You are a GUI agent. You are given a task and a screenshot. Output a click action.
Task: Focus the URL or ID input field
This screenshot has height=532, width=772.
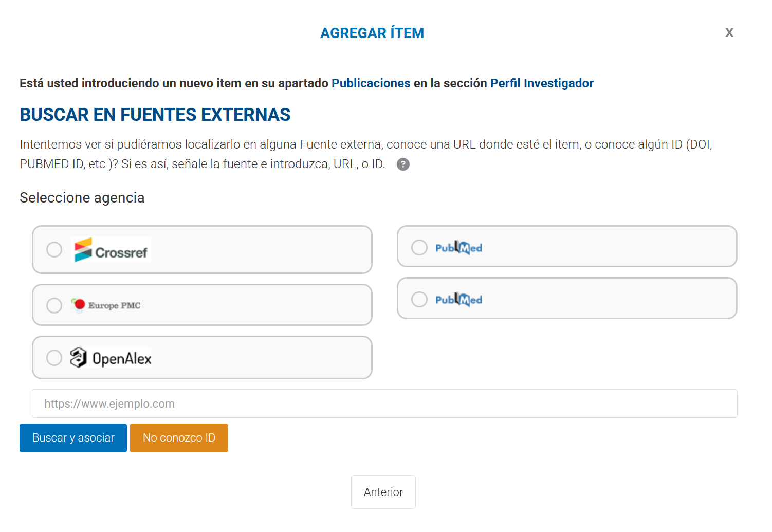coord(384,403)
